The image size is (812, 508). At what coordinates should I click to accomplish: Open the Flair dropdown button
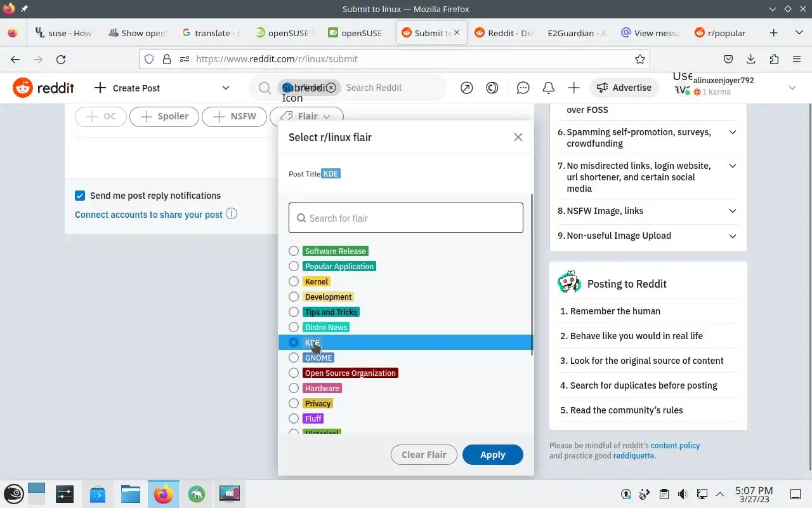(306, 116)
